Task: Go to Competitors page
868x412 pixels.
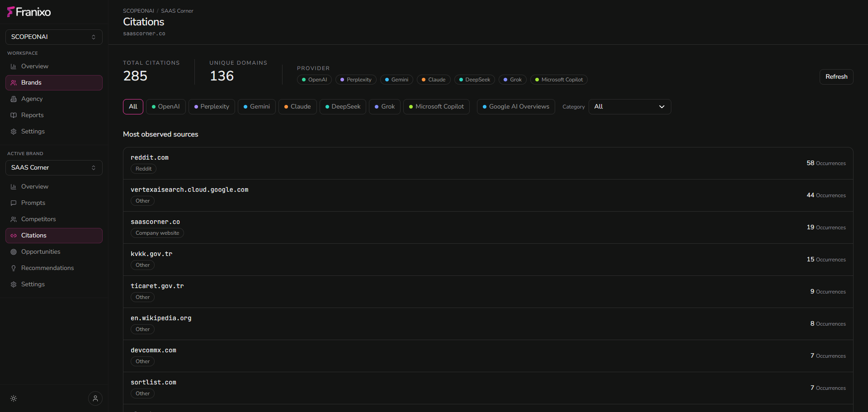Action: (54, 219)
